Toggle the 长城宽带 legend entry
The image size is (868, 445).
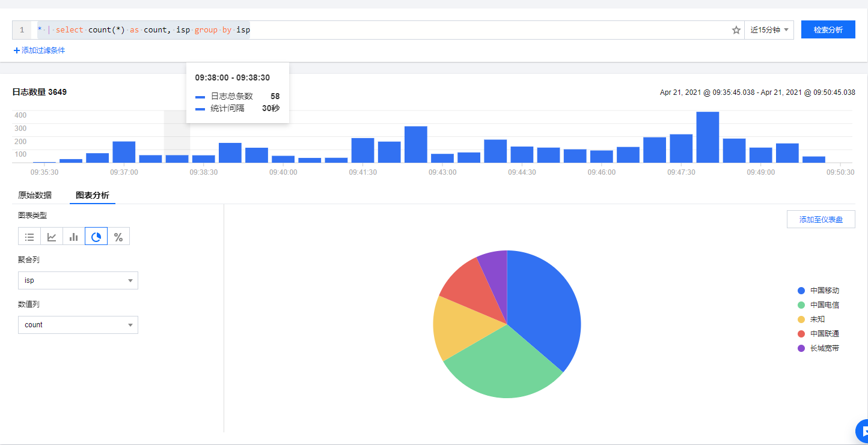coord(818,348)
